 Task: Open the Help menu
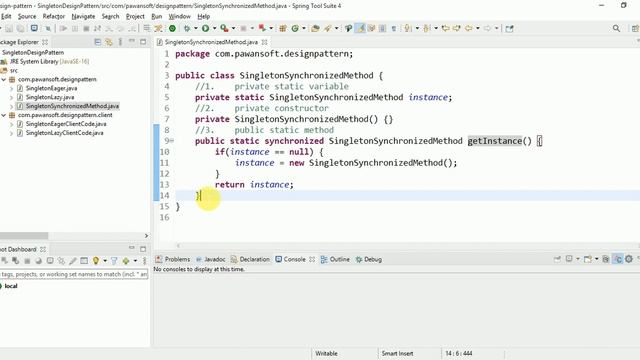(204, 16)
